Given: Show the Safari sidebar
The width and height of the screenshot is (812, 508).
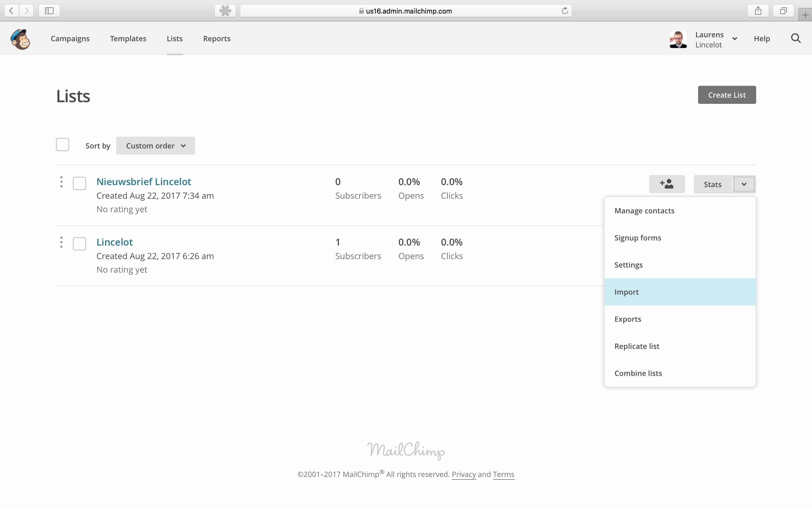Looking at the screenshot, I should [x=49, y=11].
